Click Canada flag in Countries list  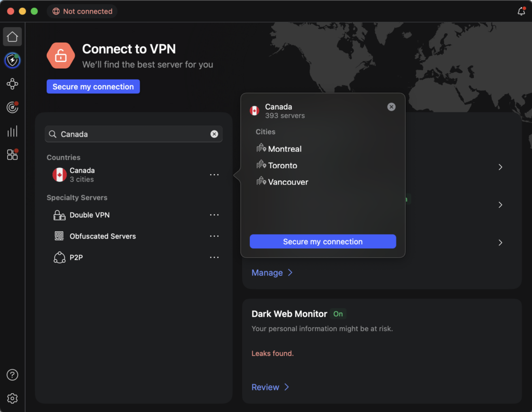(59, 175)
